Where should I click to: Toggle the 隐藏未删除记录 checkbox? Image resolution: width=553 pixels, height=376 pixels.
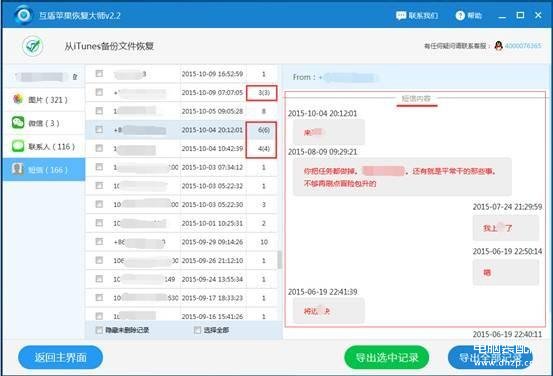click(x=99, y=330)
